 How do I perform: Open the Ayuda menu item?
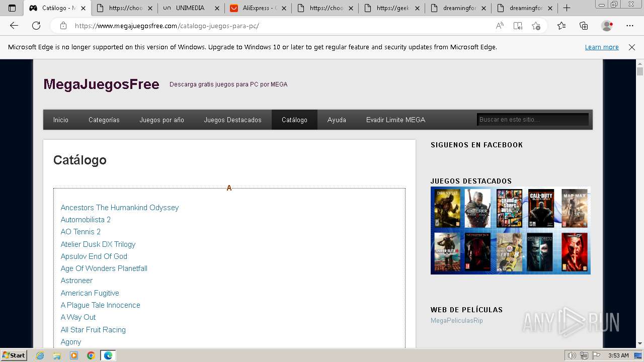337,120
